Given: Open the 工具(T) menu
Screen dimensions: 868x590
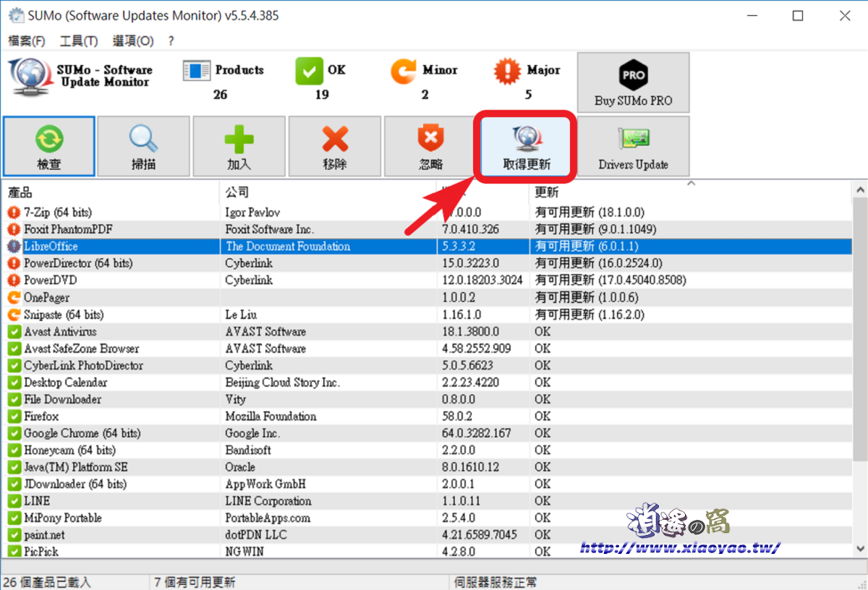Looking at the screenshot, I should (79, 40).
